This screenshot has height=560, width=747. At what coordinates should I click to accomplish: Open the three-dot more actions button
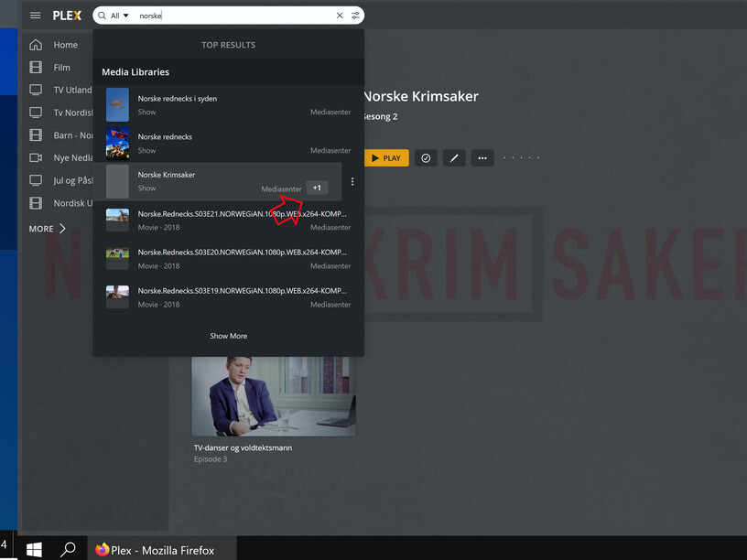(x=482, y=158)
